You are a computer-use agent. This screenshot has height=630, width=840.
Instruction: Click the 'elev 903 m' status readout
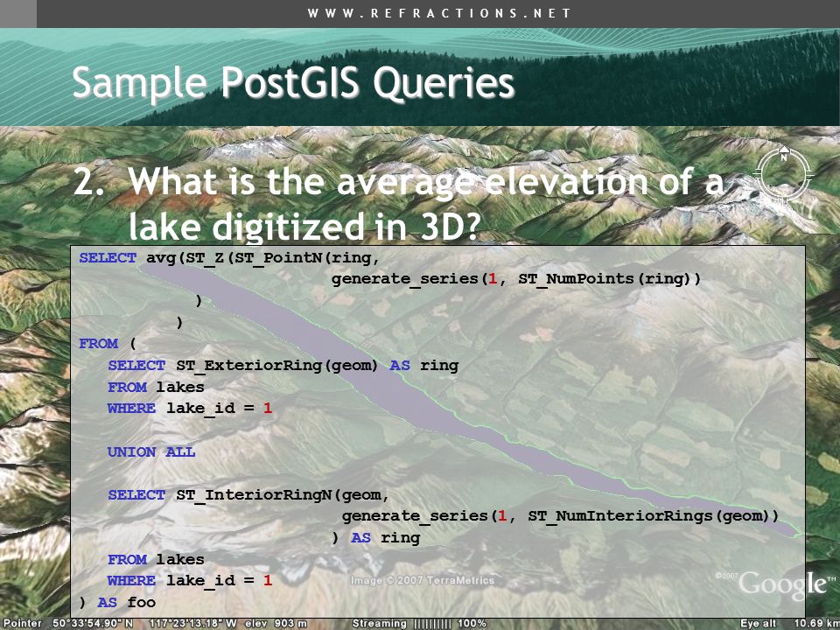(x=276, y=624)
